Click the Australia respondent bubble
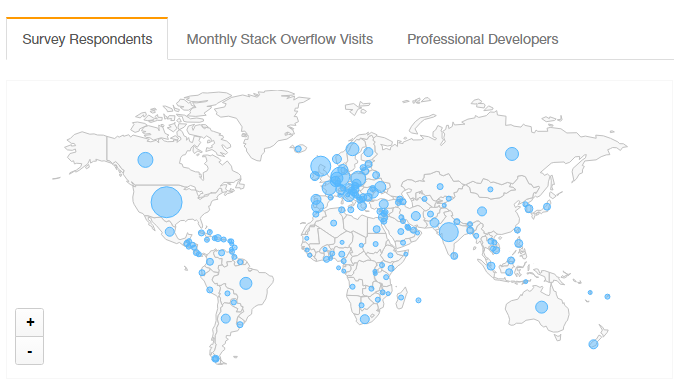689x388 pixels. 541,307
